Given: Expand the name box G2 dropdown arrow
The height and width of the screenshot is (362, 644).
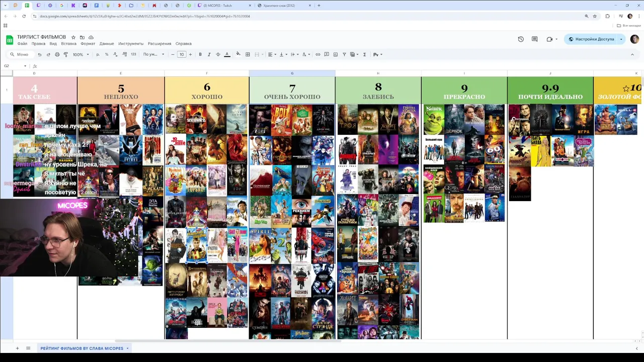Looking at the screenshot, I should [25, 66].
